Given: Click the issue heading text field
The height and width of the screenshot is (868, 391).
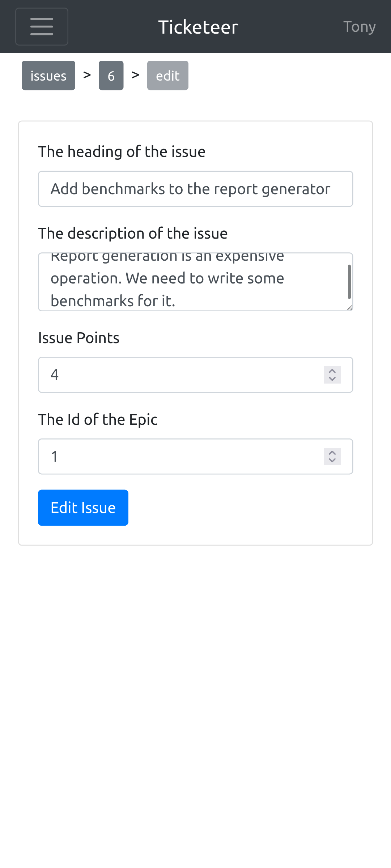Looking at the screenshot, I should [x=195, y=188].
